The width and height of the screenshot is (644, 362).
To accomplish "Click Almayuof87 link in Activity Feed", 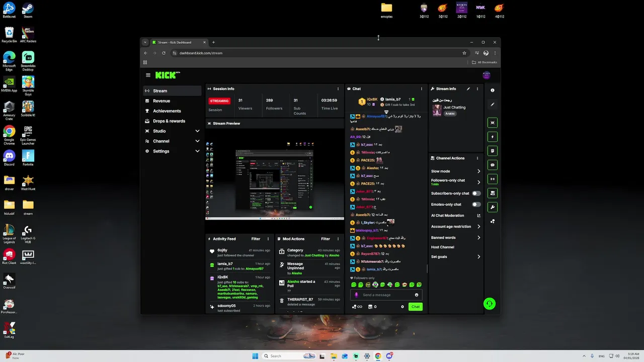I will point(255,268).
